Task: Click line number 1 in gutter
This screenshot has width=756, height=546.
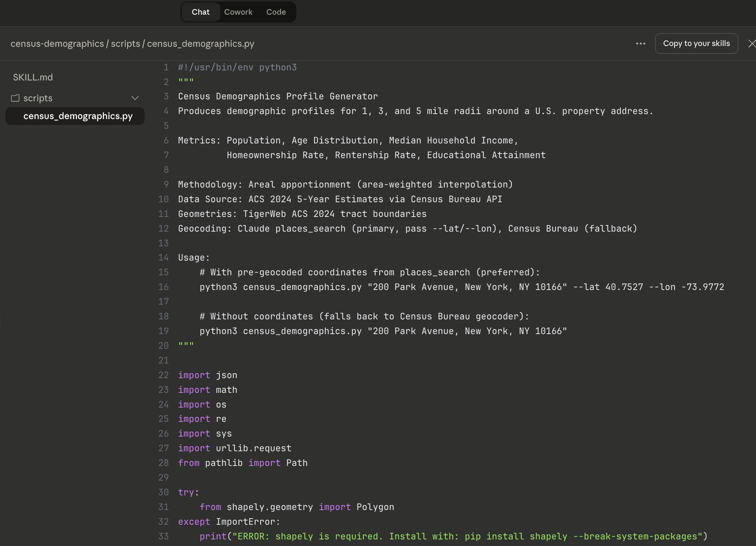Action: pos(166,67)
